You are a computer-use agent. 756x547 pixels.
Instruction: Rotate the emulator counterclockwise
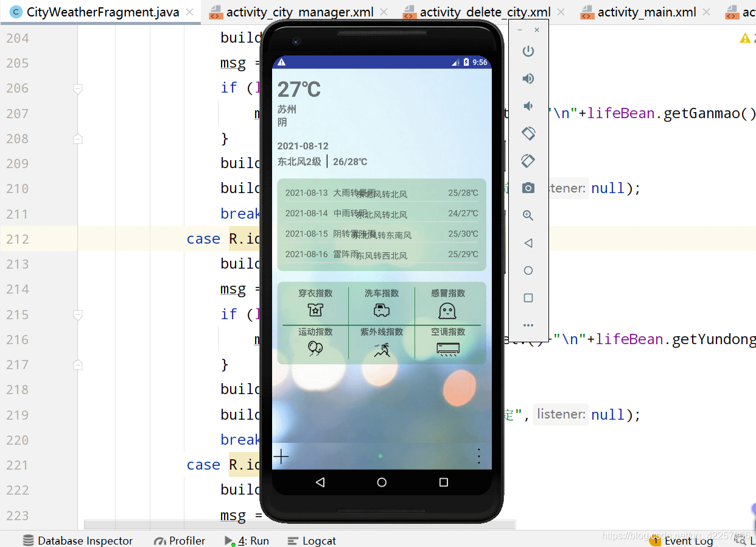pos(528,133)
